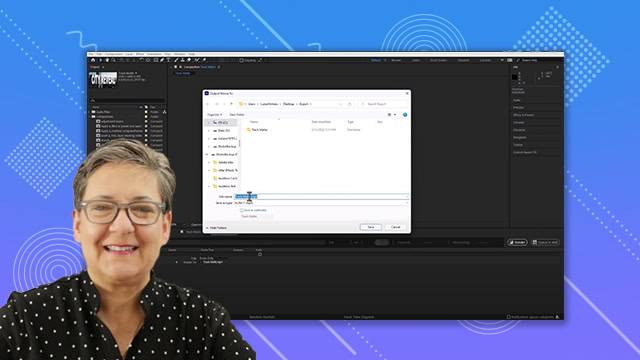Open the Composition menu

pos(114,54)
